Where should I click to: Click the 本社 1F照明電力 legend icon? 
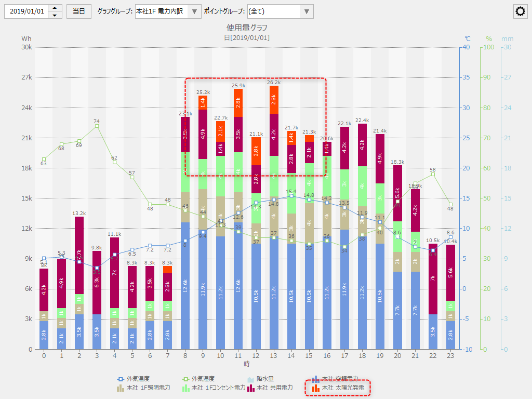[119, 388]
